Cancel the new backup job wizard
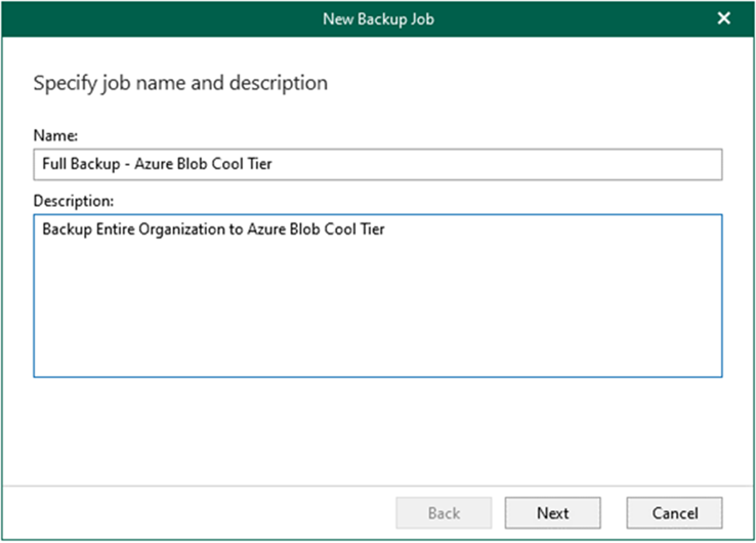756x543 pixels. (674, 513)
